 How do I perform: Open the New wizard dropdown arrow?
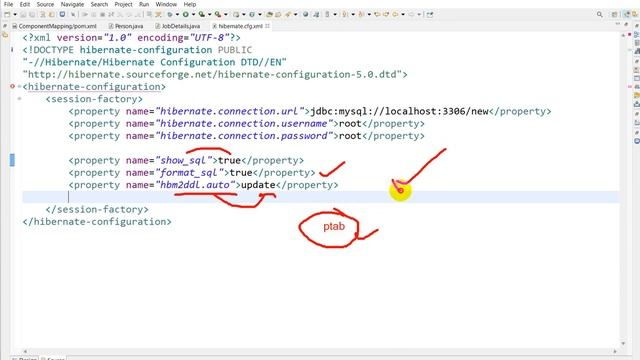[15, 14]
